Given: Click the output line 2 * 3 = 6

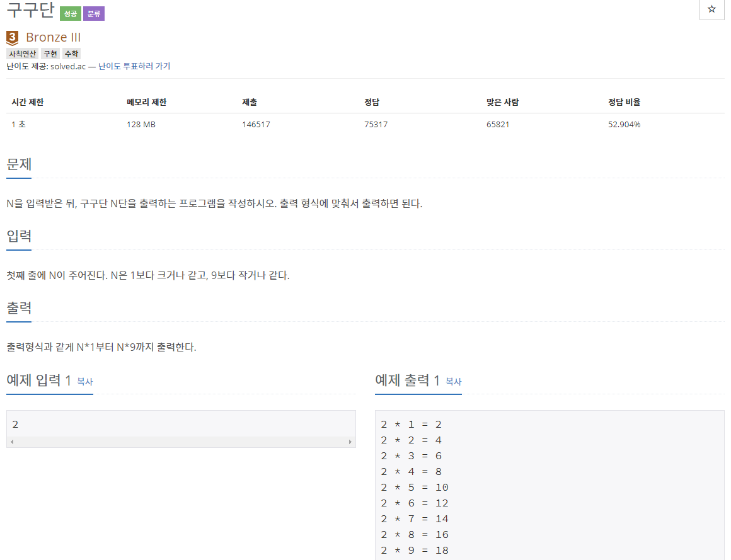Looking at the screenshot, I should [x=411, y=456].
